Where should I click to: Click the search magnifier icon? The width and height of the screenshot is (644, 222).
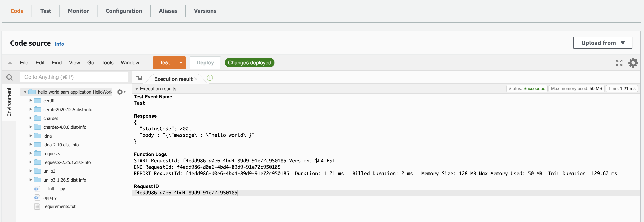10,77
